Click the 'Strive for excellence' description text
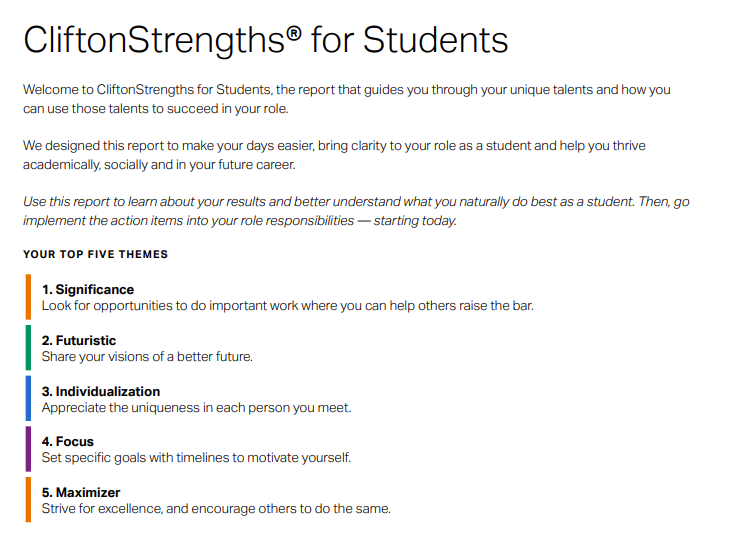 (215, 509)
